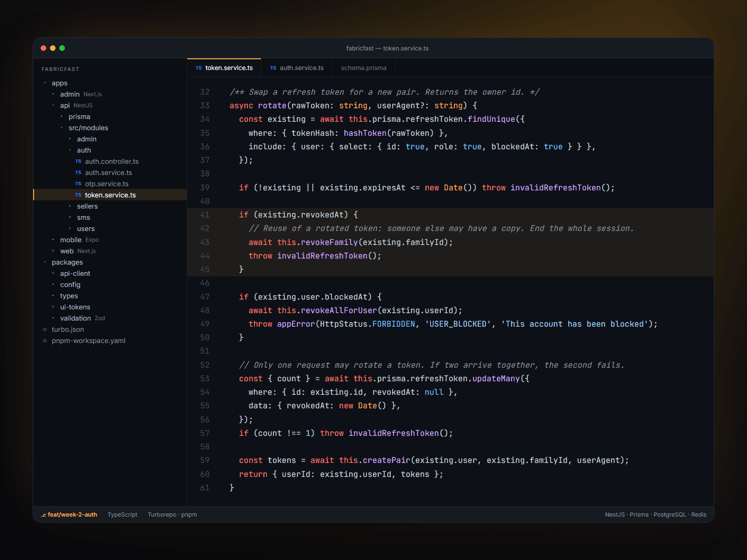This screenshot has width=747, height=560.
Task: Click the TS icon beside auth.service.ts in the sidebar
Action: (x=78, y=173)
